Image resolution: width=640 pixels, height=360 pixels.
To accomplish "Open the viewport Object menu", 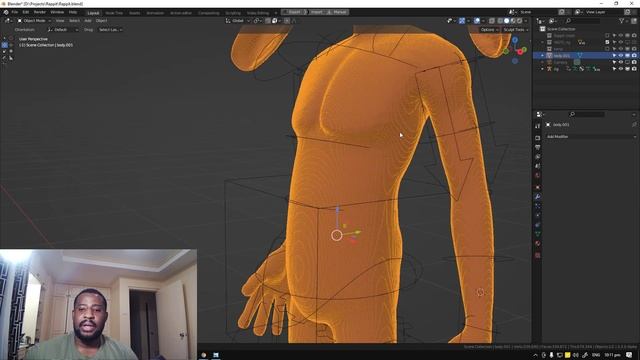I will tap(101, 20).
